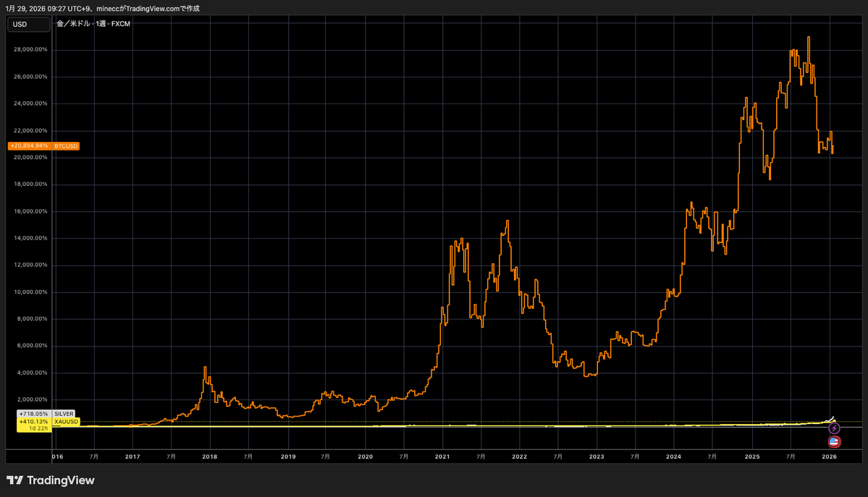The image size is (868, 497).
Task: Click the purple lightning bolt event icon
Action: pos(834,428)
